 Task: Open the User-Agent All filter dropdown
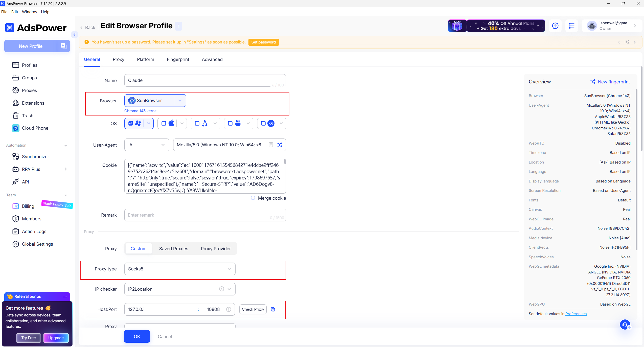click(x=147, y=145)
